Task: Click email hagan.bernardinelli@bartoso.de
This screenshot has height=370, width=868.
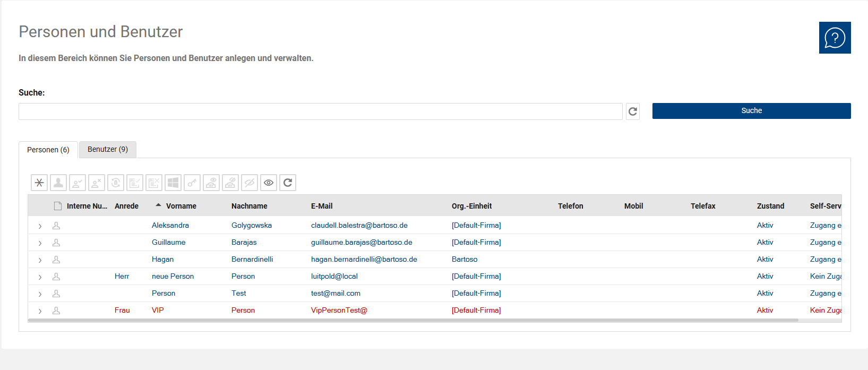Action: 364,259
